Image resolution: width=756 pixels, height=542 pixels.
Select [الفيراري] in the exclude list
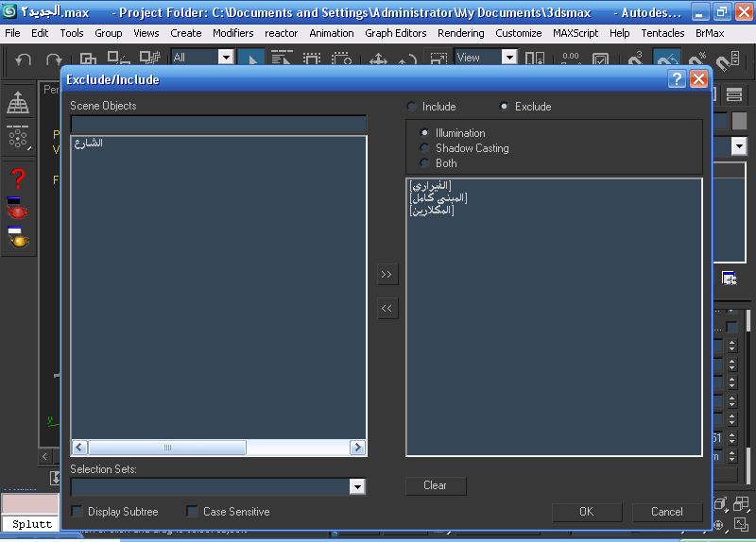pyautogui.click(x=430, y=185)
